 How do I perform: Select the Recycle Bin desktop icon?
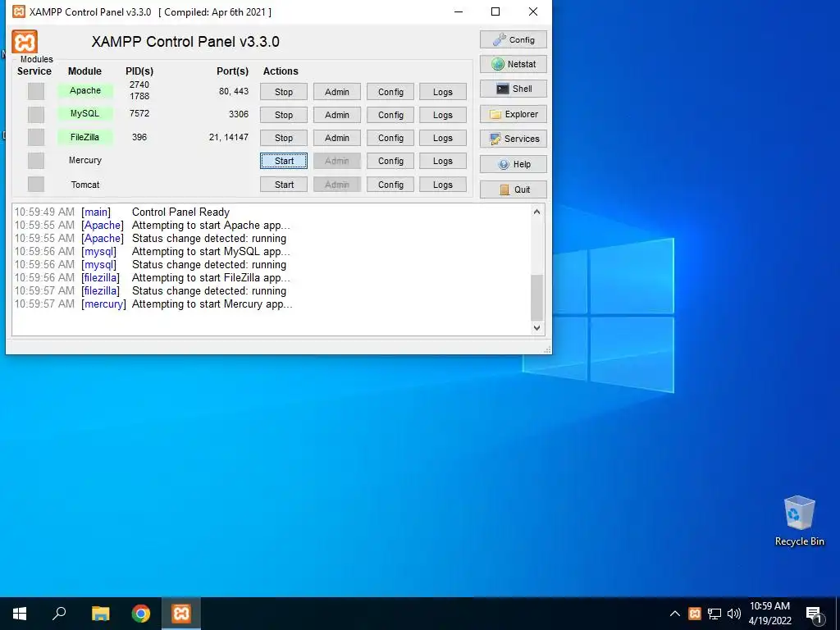[799, 521]
